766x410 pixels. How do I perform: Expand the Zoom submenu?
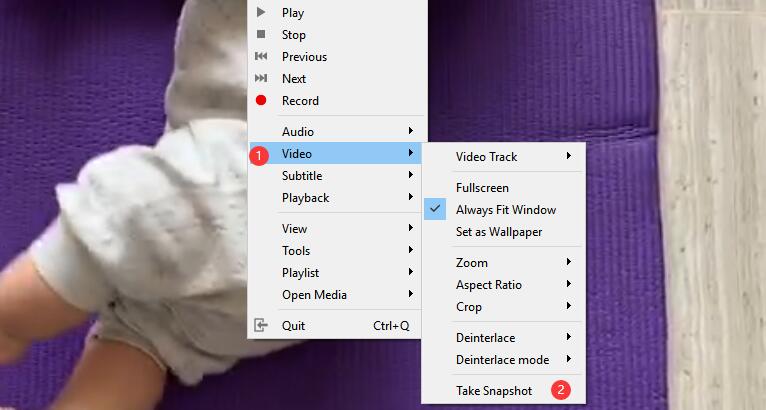point(504,262)
